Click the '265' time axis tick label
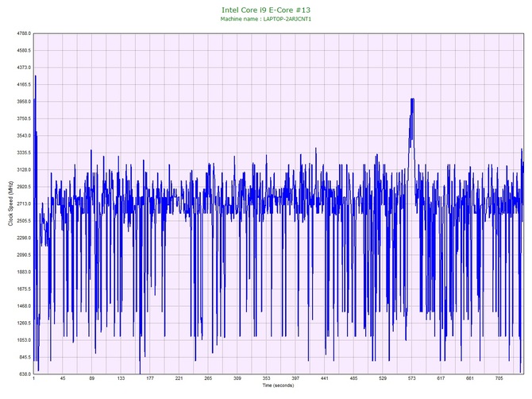 [x=208, y=378]
